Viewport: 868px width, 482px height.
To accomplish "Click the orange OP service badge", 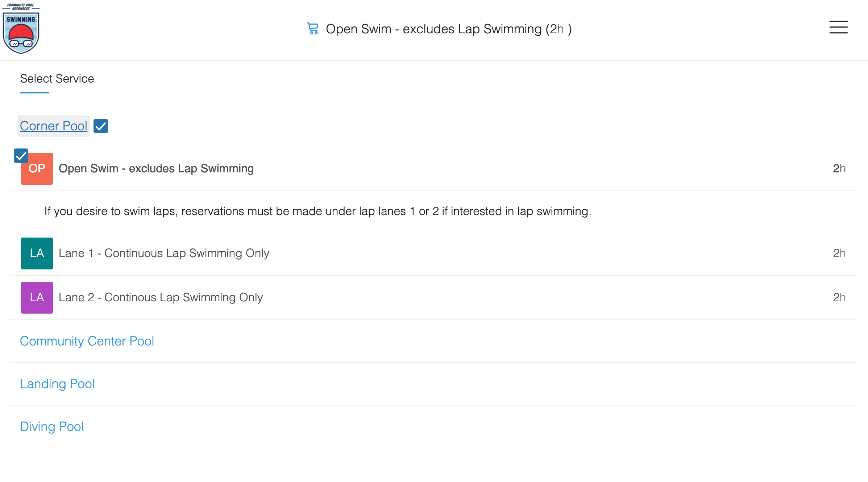I will pos(37,168).
